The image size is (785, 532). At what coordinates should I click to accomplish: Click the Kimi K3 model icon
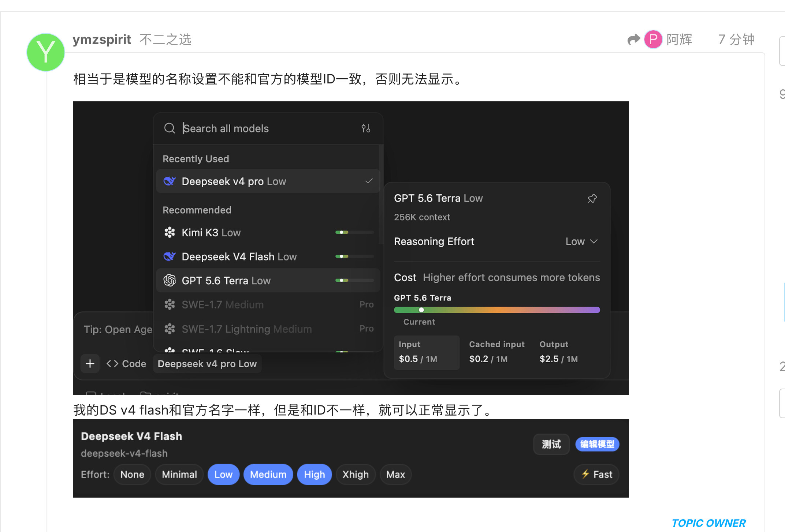click(x=170, y=232)
